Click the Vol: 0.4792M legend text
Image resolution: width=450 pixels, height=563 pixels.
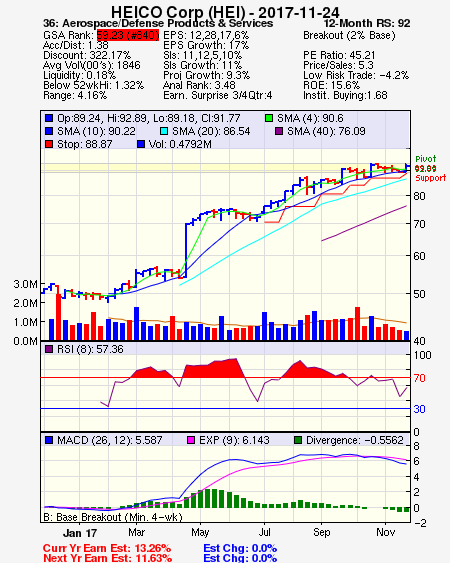(180, 144)
